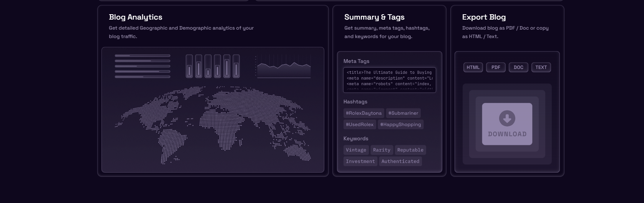The height and width of the screenshot is (203, 644).
Task: Click the HTML export format button
Action: click(x=473, y=67)
